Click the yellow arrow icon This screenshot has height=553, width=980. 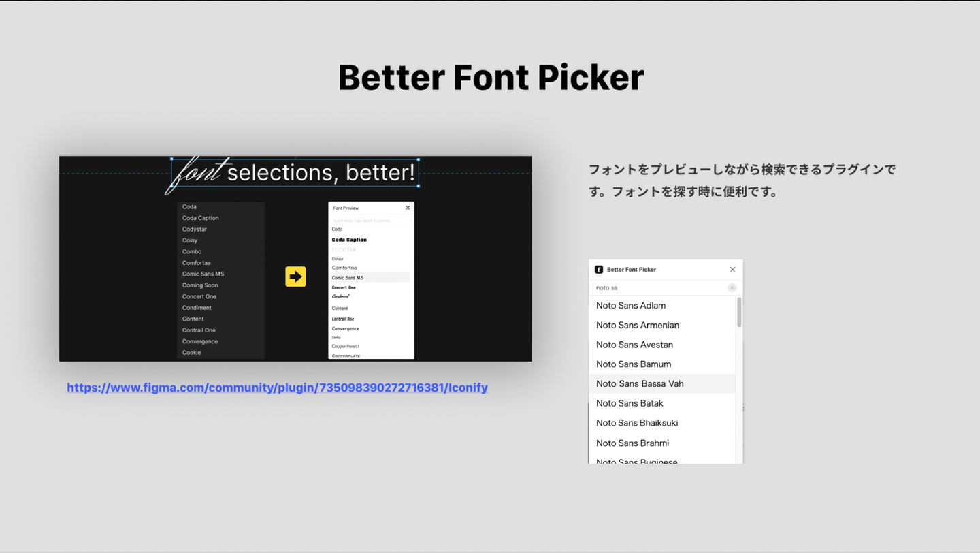point(295,276)
